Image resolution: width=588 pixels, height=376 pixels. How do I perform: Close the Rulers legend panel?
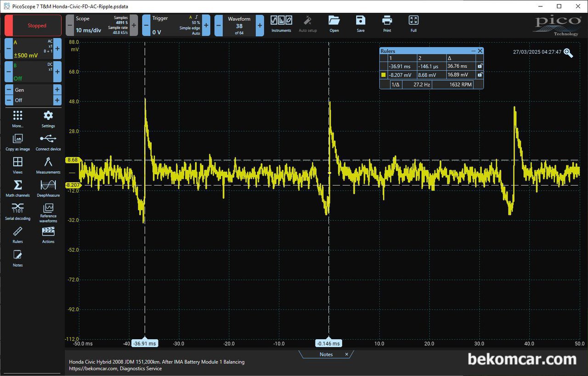click(480, 51)
